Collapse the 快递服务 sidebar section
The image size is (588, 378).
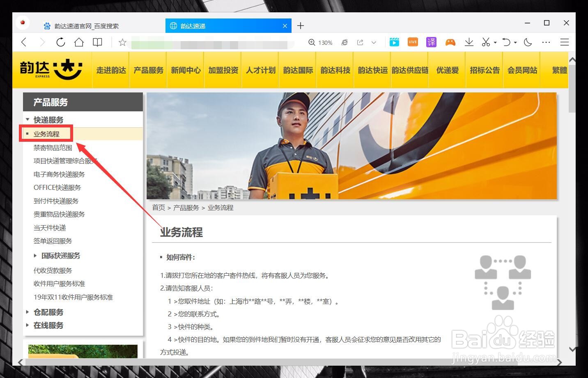pyautogui.click(x=48, y=120)
